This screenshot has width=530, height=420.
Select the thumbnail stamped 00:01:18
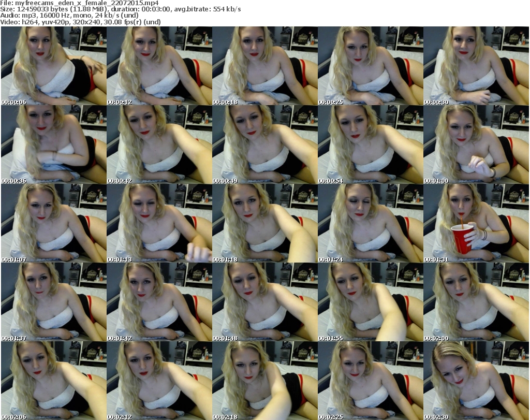point(265,224)
